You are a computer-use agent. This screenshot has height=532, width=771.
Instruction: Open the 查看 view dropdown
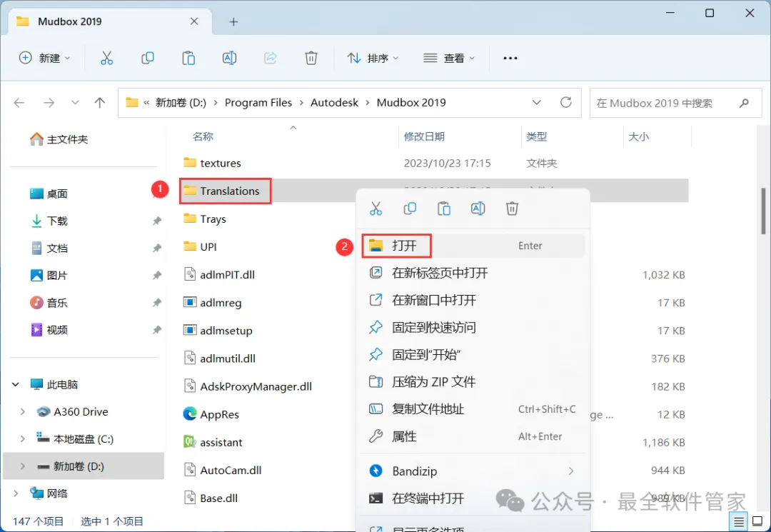tap(450, 58)
